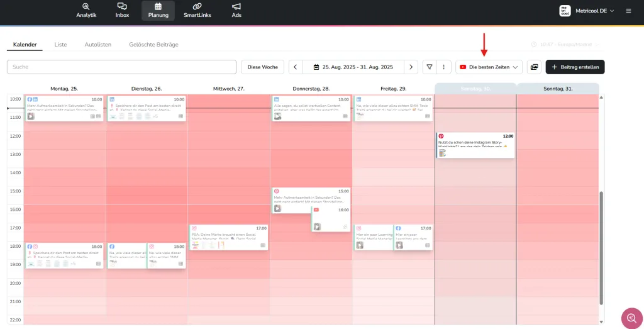This screenshot has width=644, height=329.
Task: Advance to next week with right arrow
Action: [411, 67]
